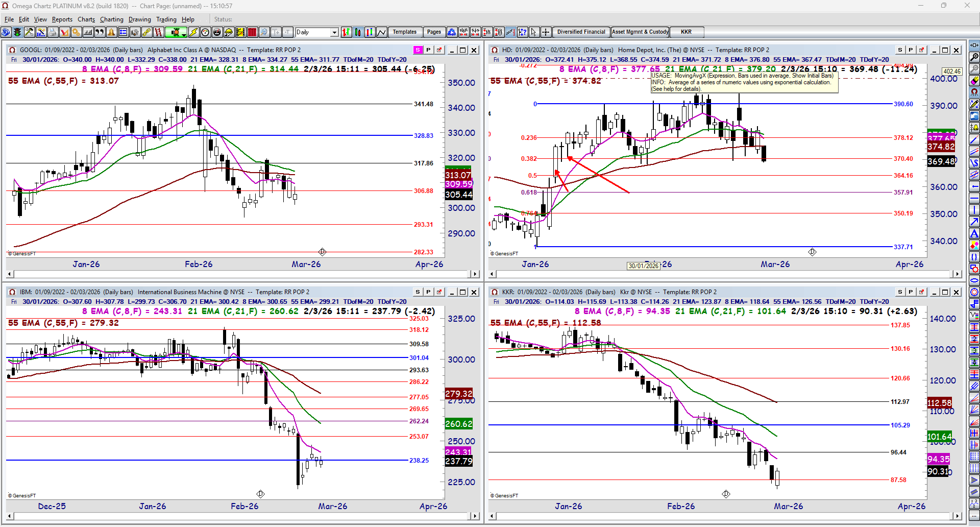
Task: Click the chain link icon
Action: pyautogui.click(x=146, y=32)
